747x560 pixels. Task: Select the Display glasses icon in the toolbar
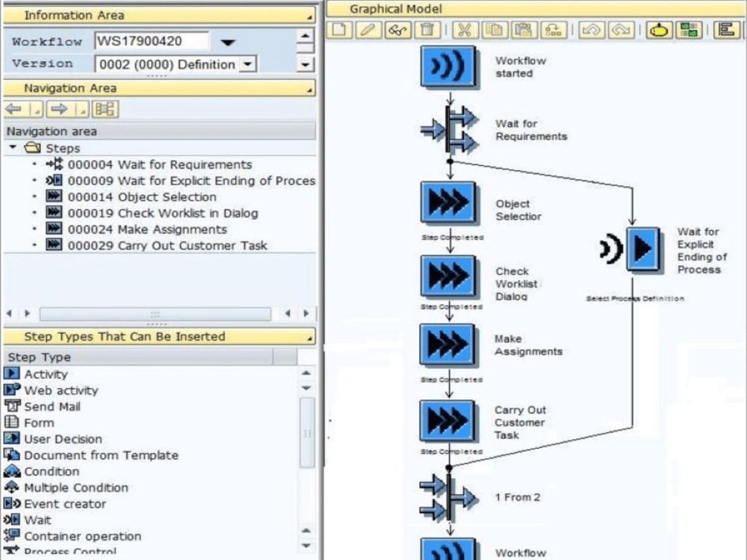pos(397,30)
